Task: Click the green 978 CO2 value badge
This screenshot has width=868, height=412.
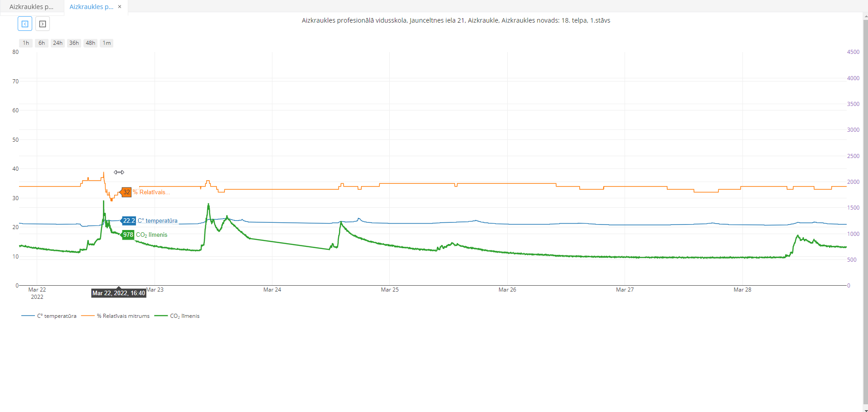Action: [x=128, y=235]
